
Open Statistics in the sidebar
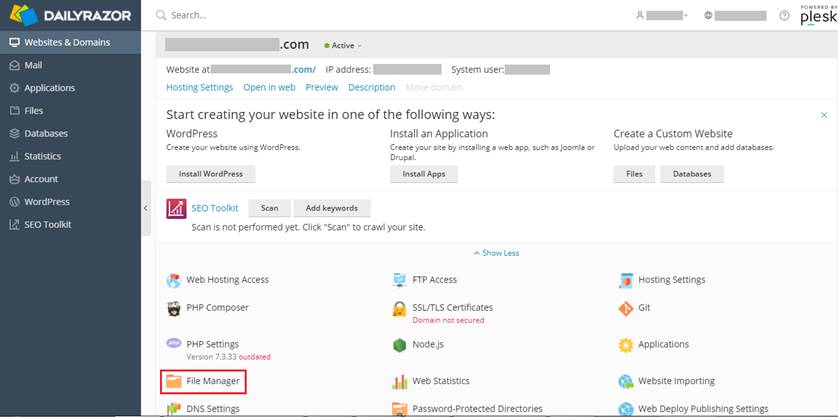71,156
